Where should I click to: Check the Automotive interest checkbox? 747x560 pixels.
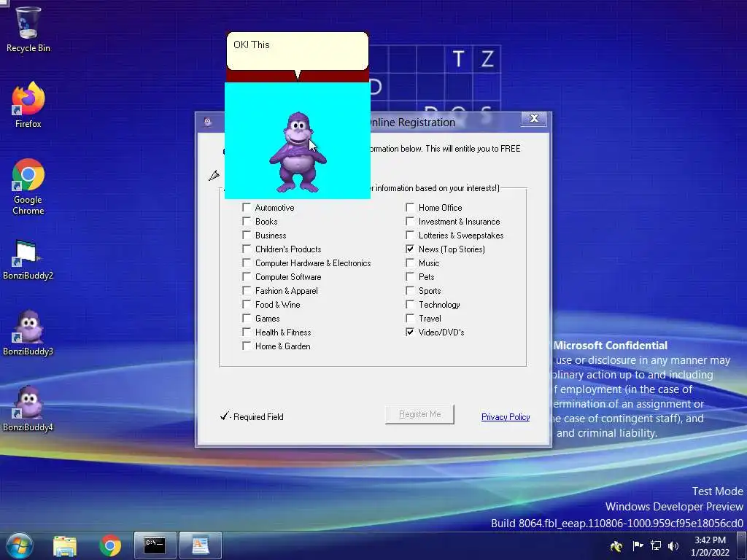(x=247, y=207)
